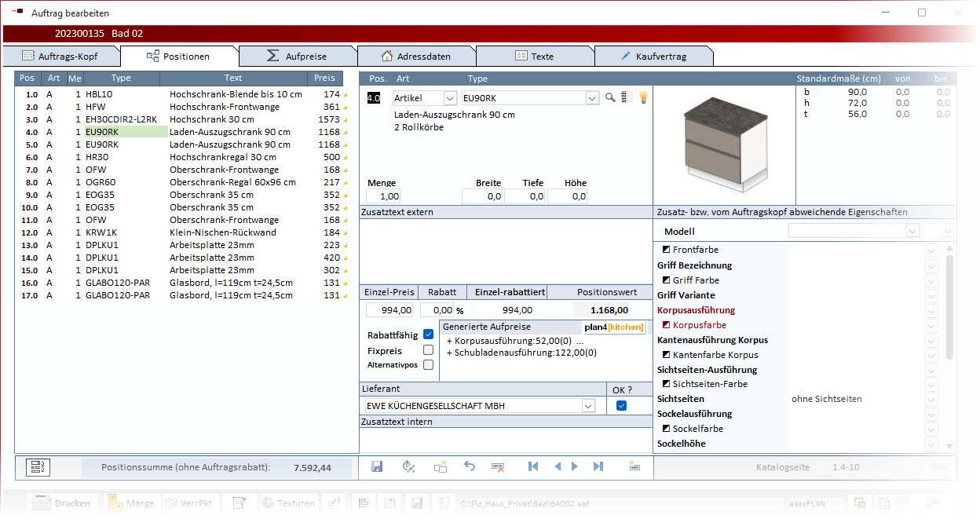Tick the Alternativpos checkbox
980x519 pixels.
[428, 365]
